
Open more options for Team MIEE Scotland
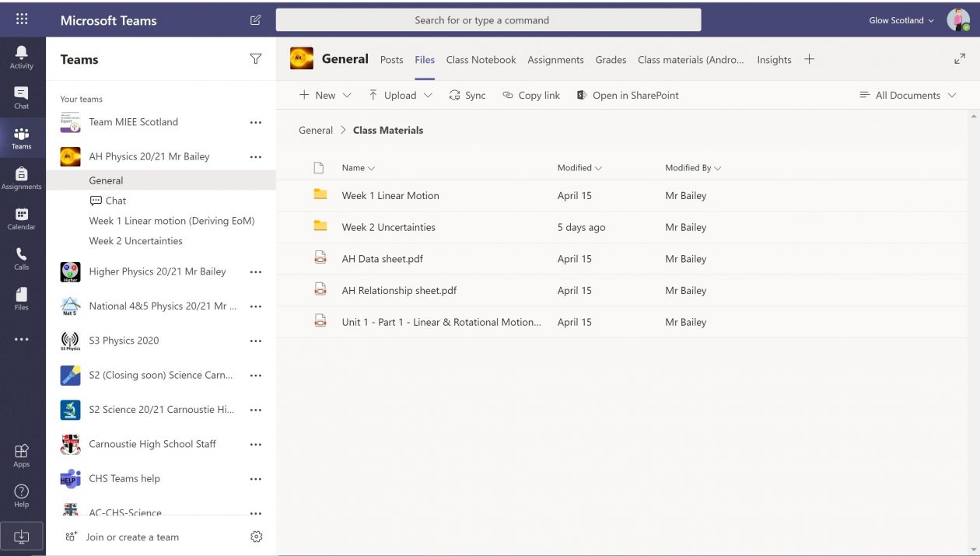click(256, 122)
